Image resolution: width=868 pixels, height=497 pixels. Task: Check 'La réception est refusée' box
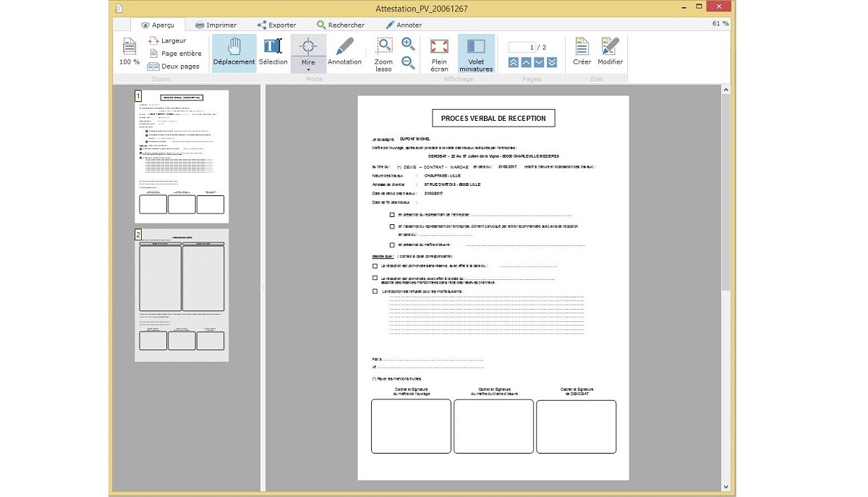tap(375, 291)
